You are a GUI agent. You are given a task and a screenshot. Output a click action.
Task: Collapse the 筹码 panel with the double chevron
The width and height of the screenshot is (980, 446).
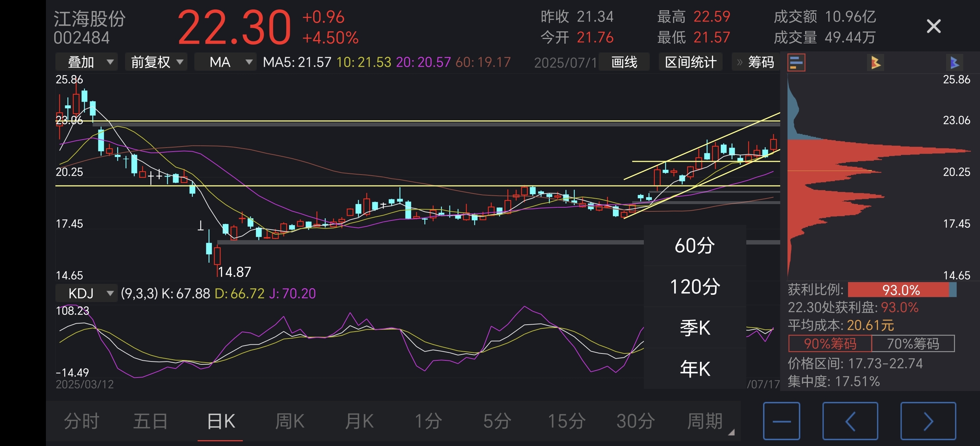point(740,62)
